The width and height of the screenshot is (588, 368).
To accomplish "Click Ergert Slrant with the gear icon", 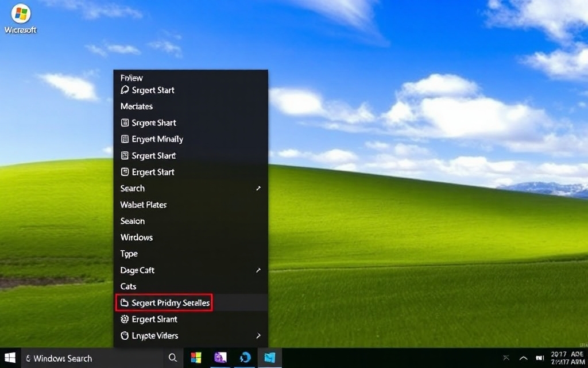I will [x=191, y=319].
